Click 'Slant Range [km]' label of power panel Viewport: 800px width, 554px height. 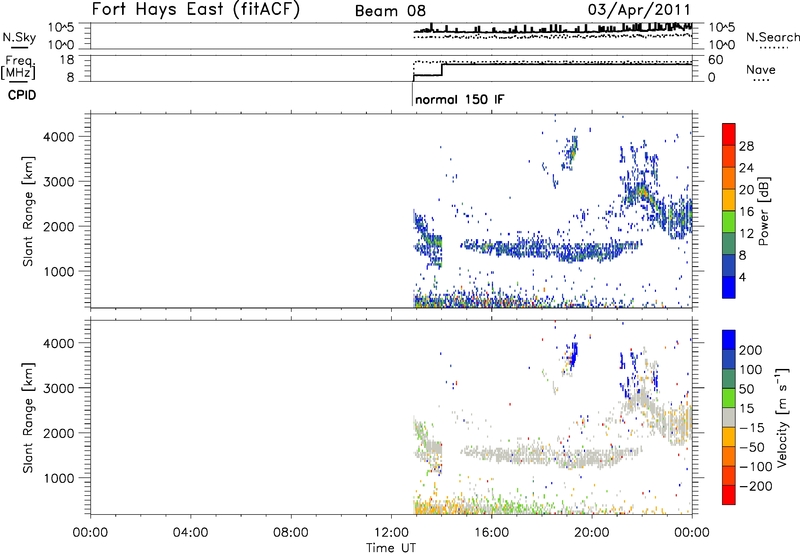(x=28, y=211)
